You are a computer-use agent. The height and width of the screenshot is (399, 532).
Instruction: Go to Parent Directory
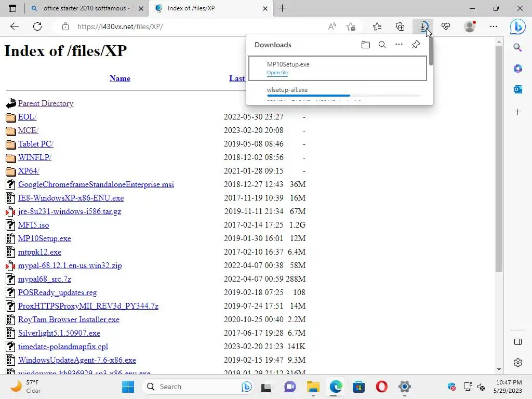point(46,103)
